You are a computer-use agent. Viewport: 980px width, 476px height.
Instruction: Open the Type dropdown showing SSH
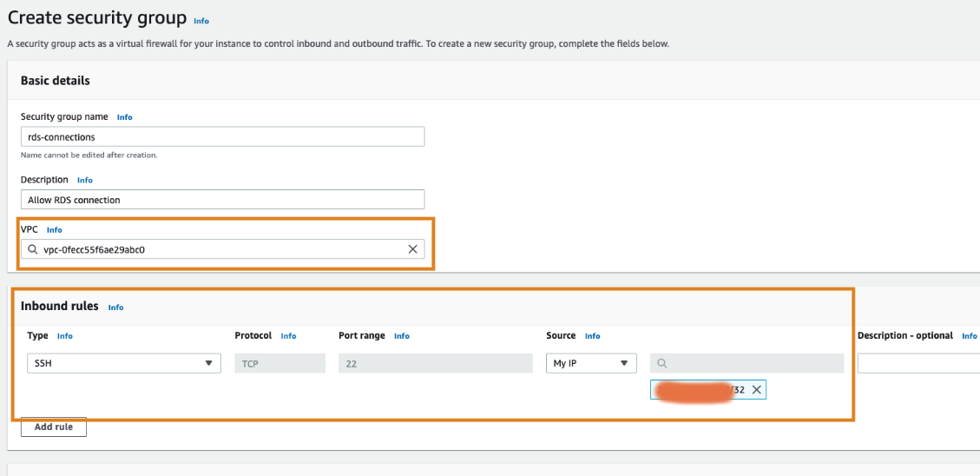(122, 364)
